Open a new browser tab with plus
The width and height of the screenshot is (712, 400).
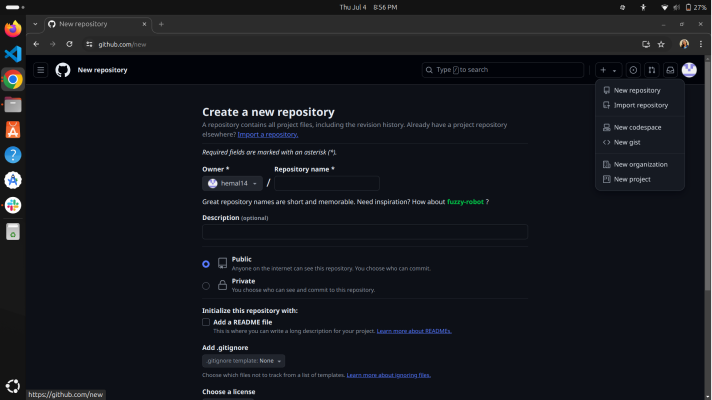coord(161,24)
